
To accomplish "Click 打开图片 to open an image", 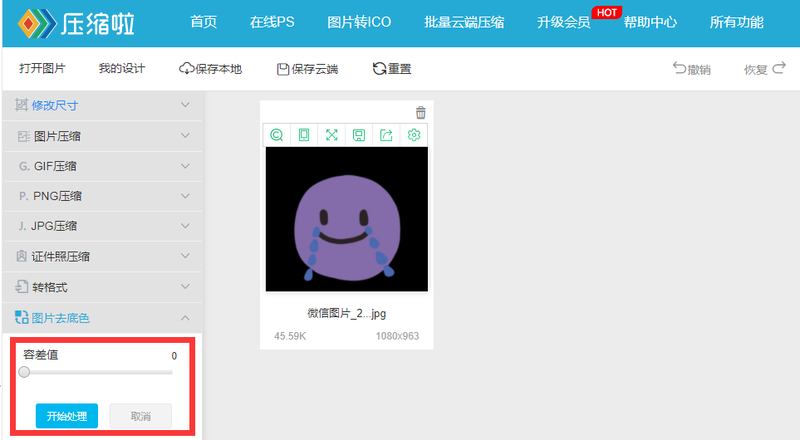I will 42,68.
